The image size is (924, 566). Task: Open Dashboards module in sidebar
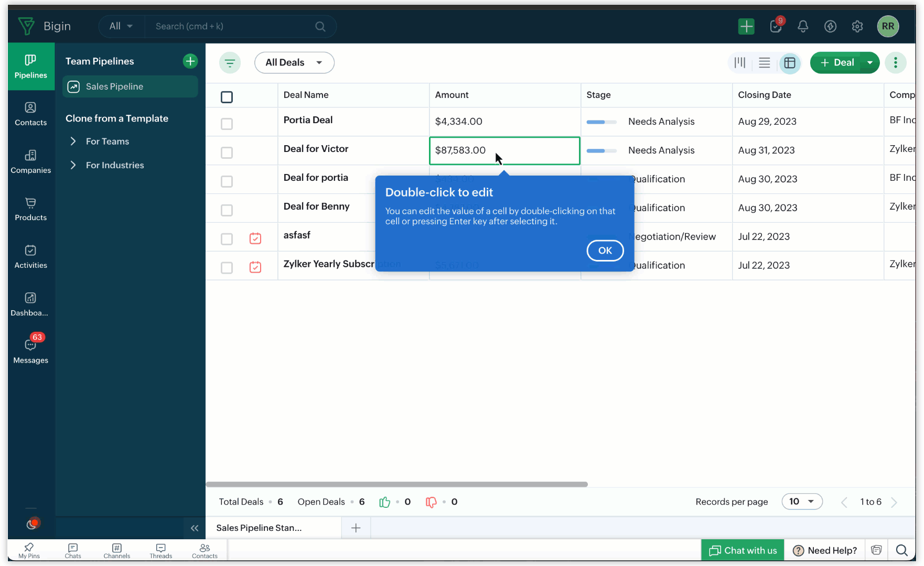click(x=31, y=304)
